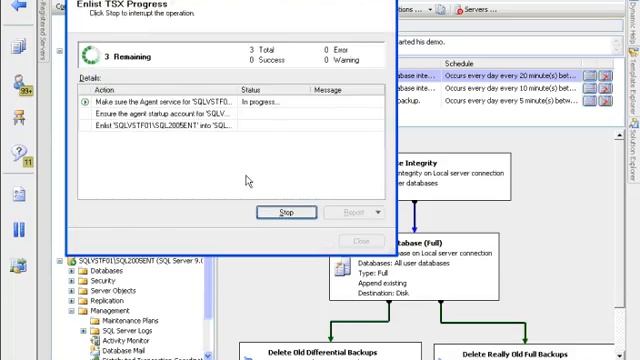Open schedule calendar icon for 5 minute row

point(590,100)
